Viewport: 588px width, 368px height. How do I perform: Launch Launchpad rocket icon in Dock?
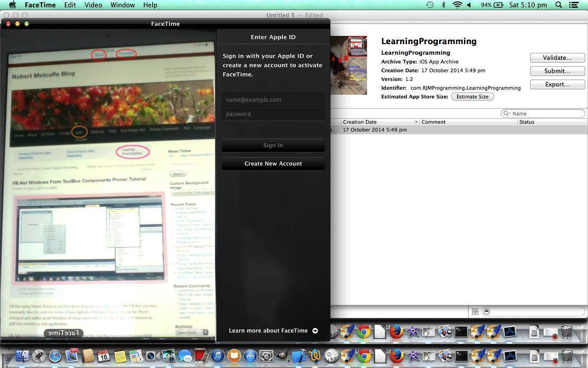click(x=39, y=356)
